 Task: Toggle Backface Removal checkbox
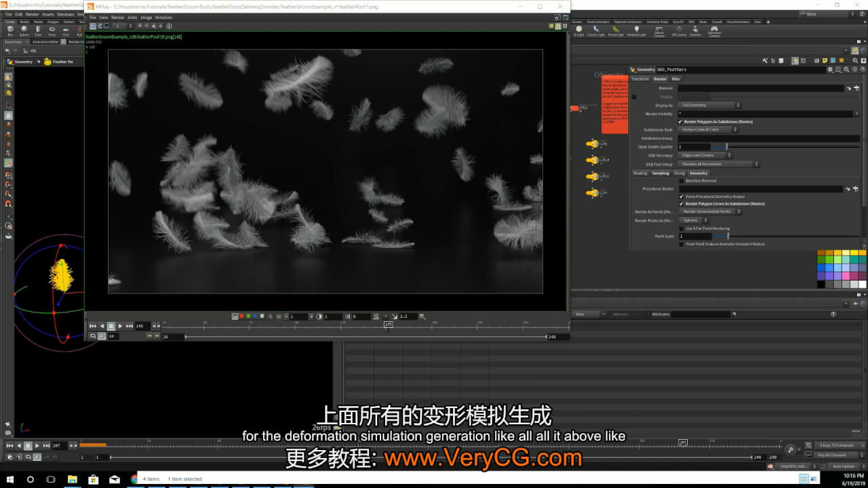tap(682, 181)
